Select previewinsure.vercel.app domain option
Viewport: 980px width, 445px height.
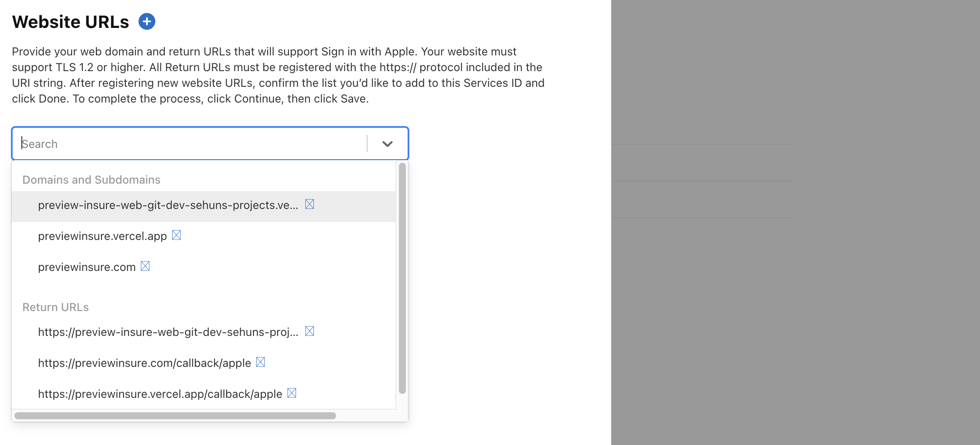tap(204, 237)
